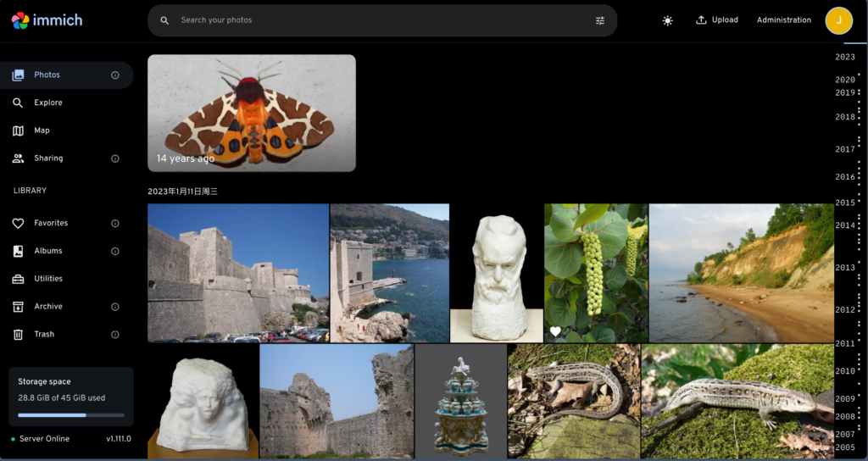Open search filter options icon
The image size is (868, 461).
(x=600, y=20)
